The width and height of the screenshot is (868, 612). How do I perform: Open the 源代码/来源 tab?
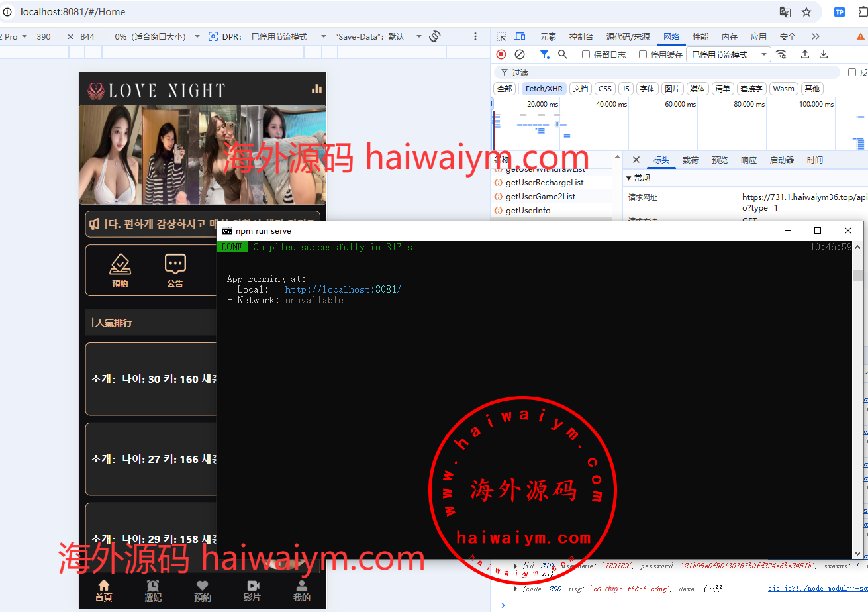coord(628,37)
